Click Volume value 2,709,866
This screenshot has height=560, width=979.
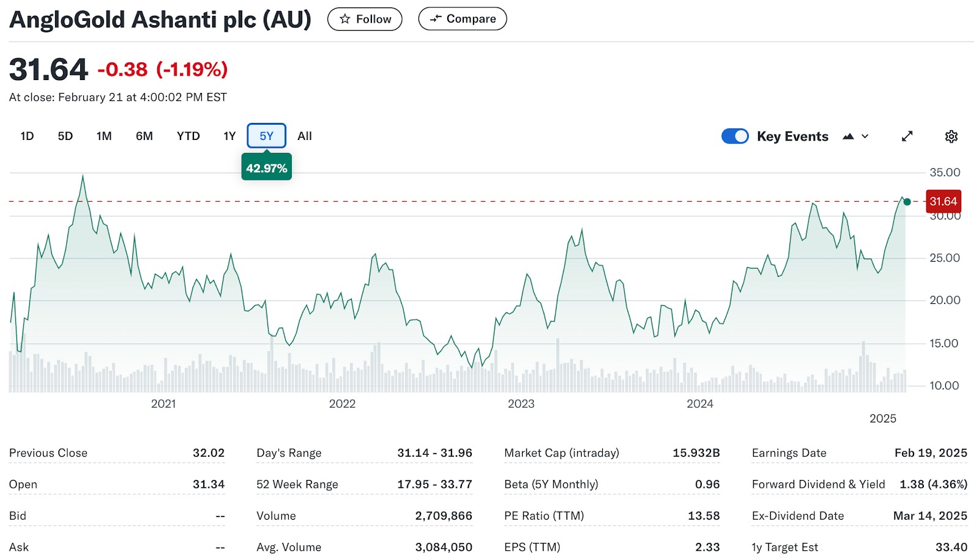(444, 516)
